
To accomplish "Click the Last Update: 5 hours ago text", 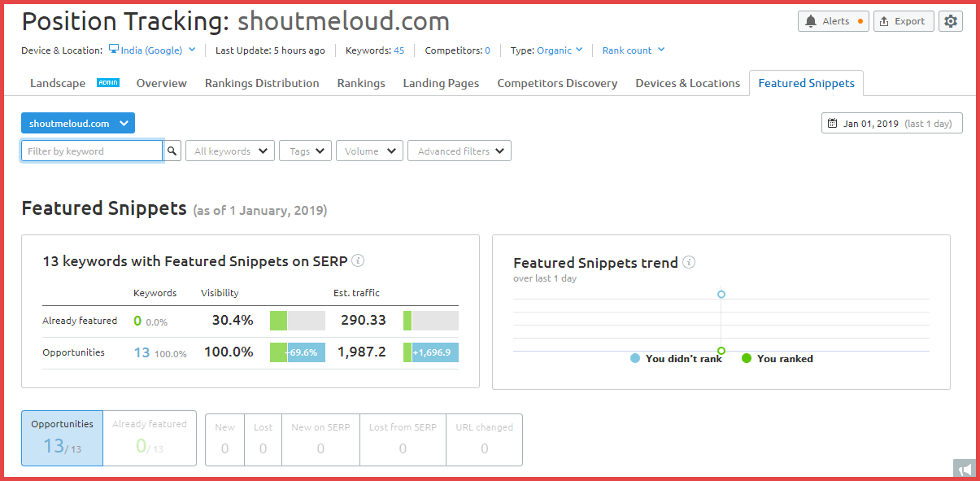I will point(270,50).
